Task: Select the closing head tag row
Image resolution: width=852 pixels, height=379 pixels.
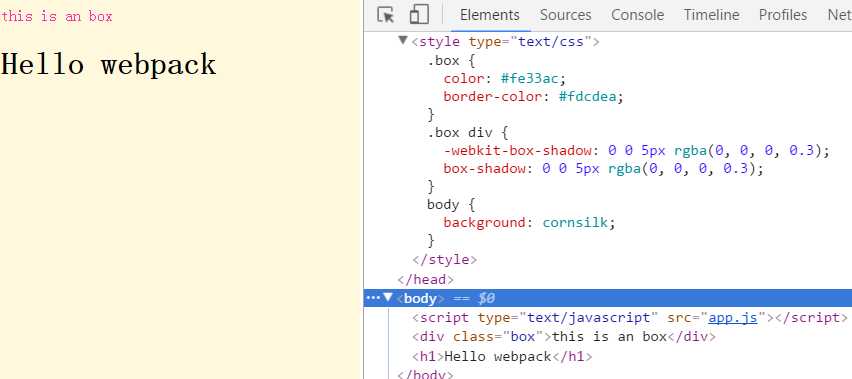Action: pyautogui.click(x=425, y=280)
